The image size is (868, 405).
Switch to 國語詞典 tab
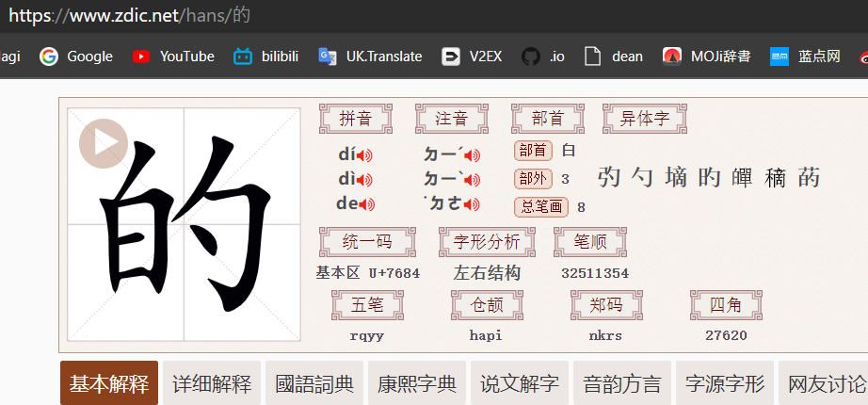314,382
